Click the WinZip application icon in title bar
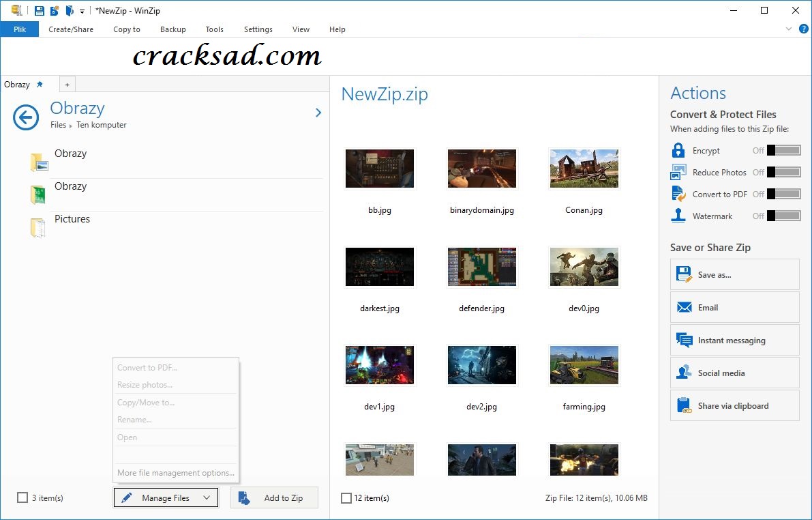The width and height of the screenshot is (812, 520). pyautogui.click(x=16, y=10)
